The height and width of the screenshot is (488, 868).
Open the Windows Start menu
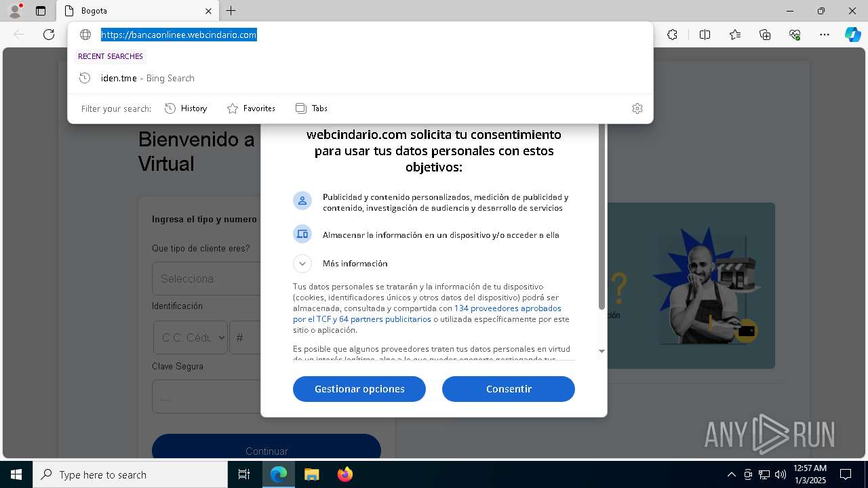pyautogui.click(x=16, y=474)
